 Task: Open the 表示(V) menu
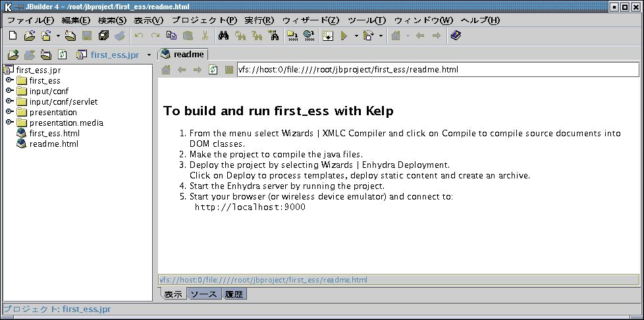tap(149, 20)
